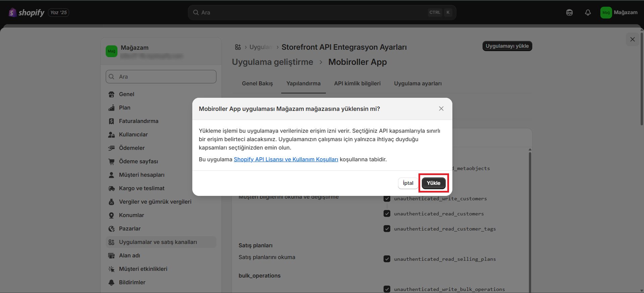Click the page scrollbar down arrow
The width and height of the screenshot is (644, 293).
pyautogui.click(x=642, y=290)
